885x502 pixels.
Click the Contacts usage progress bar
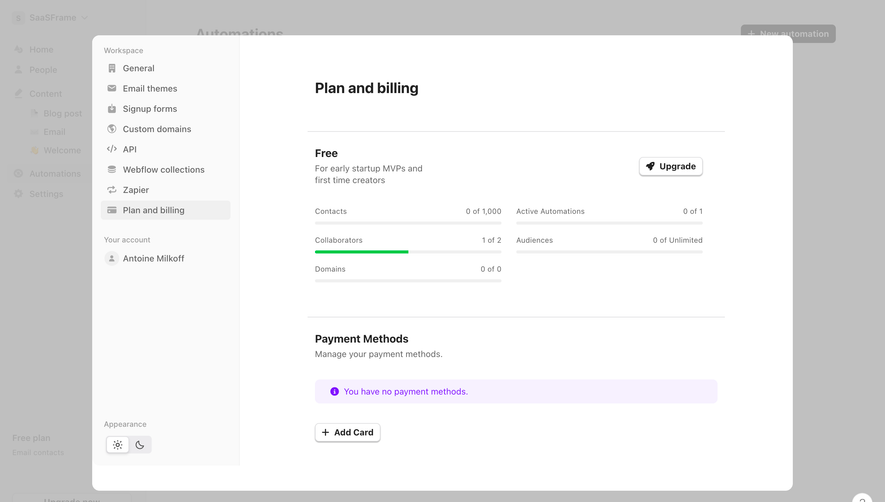[x=408, y=223]
